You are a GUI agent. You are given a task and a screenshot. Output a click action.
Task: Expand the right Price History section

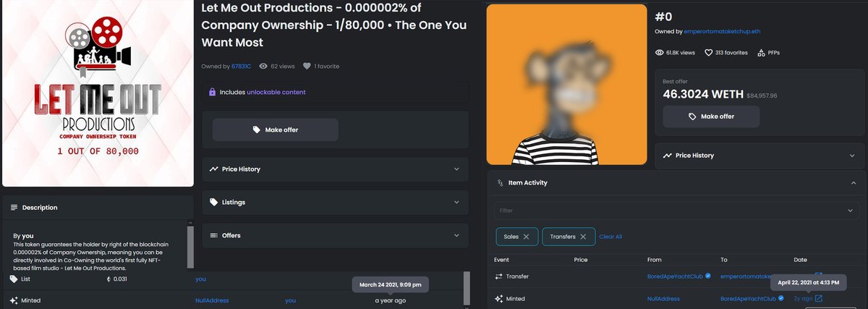tap(760, 156)
